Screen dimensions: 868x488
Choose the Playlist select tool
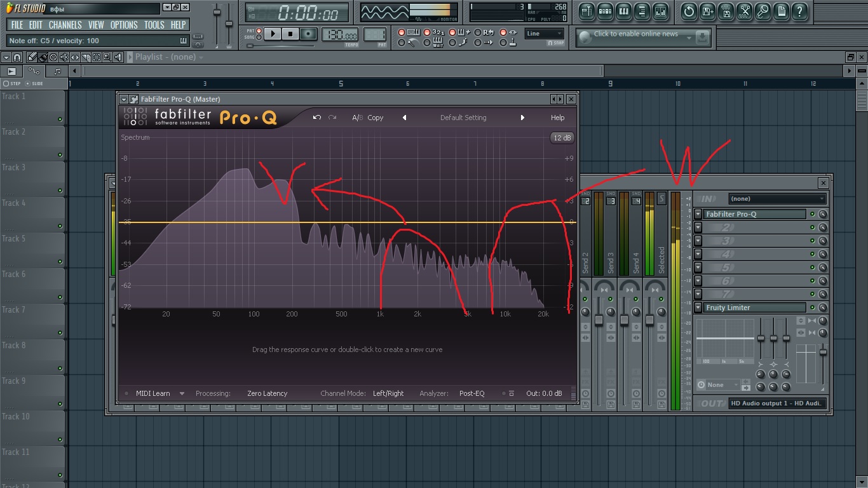[97, 57]
